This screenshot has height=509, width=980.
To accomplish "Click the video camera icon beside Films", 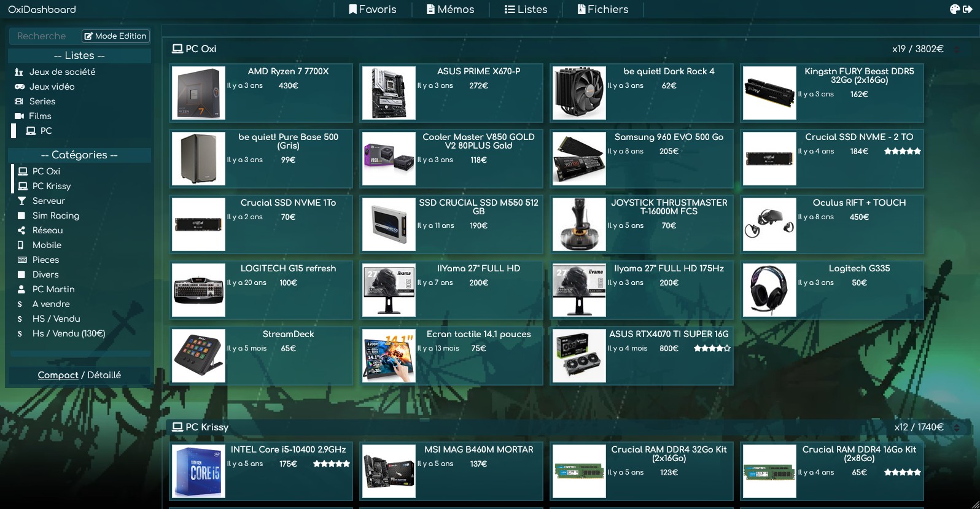I will pos(20,116).
